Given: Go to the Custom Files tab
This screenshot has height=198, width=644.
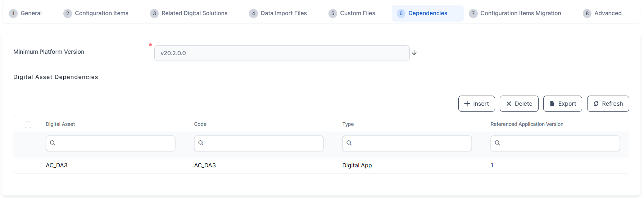Looking at the screenshot, I should 357,13.
